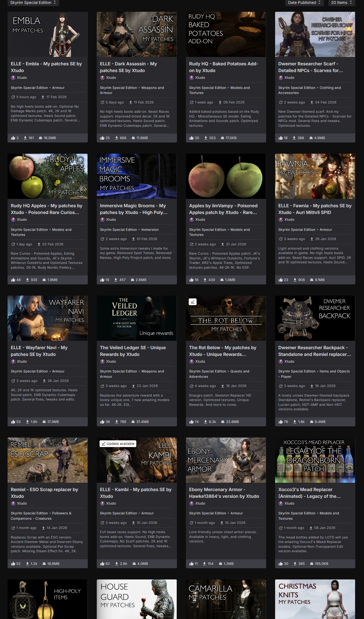The image size is (364, 619).
Task: Click the updated clock icon on Dark Assassin card
Action: 102,102
